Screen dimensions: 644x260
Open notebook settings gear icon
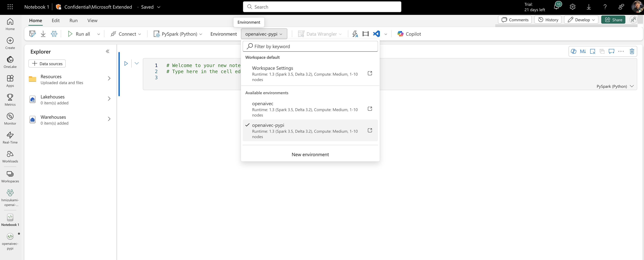coord(54,34)
